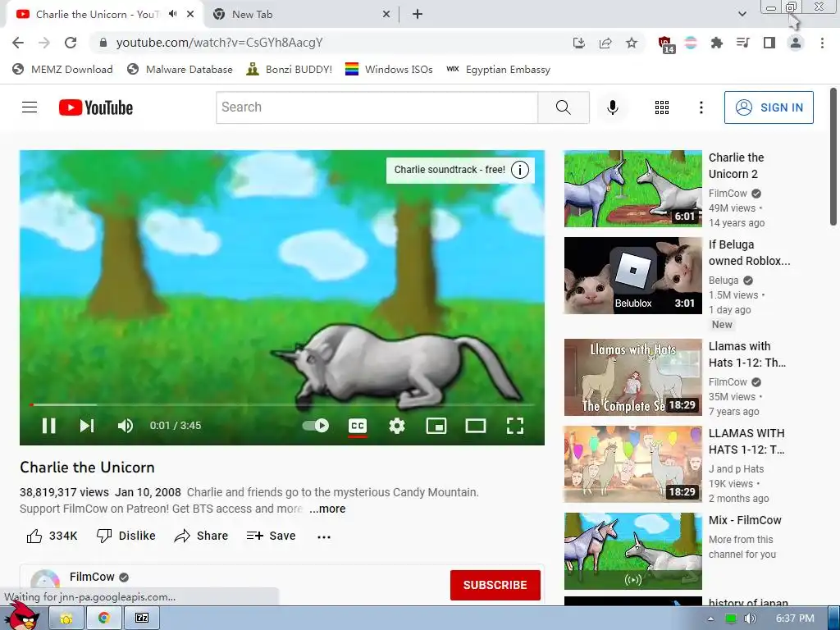Reload the YouTube page
Viewport: 840px width, 630px height.
click(x=71, y=43)
